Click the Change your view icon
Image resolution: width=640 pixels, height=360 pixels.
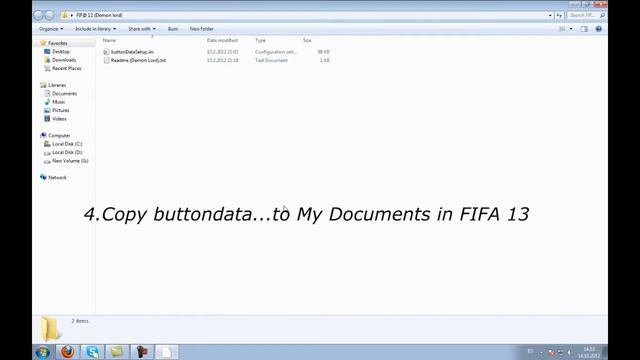[x=562, y=29]
